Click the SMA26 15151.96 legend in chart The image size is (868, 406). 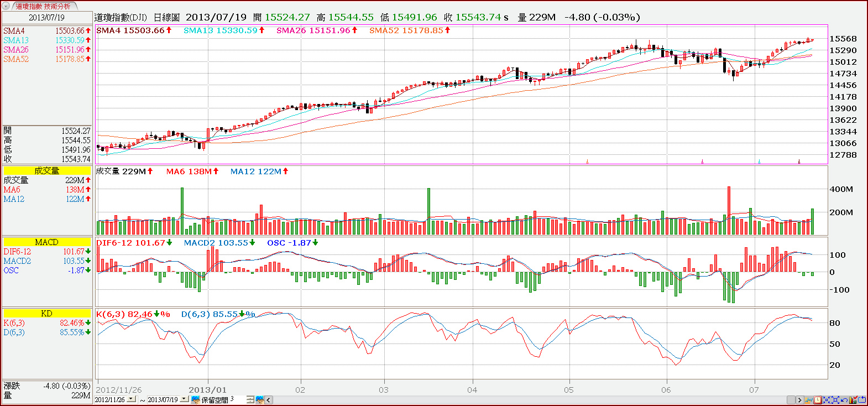coord(317,30)
